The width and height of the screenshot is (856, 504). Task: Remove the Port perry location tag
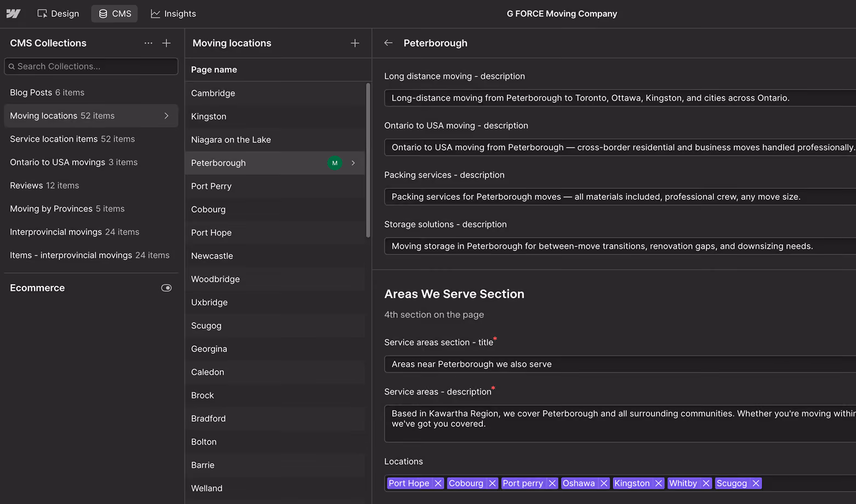click(552, 483)
